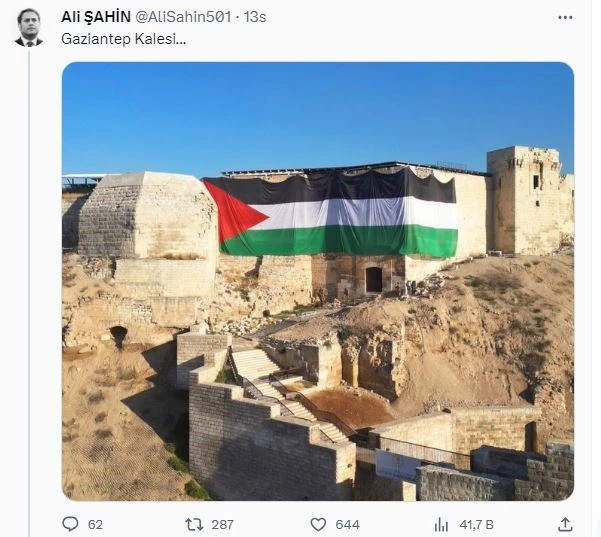Open the reply speech-bubble icon

click(x=70, y=524)
